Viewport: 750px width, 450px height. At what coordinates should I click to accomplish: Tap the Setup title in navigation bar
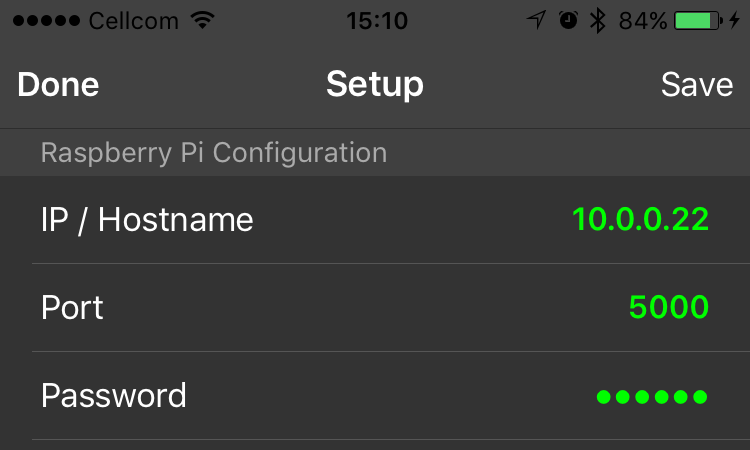[x=375, y=85]
